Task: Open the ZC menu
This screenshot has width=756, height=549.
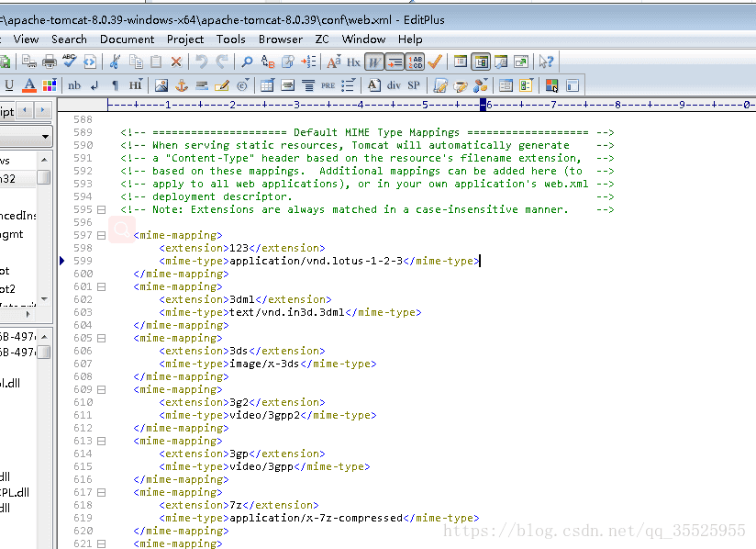Action: coord(322,39)
